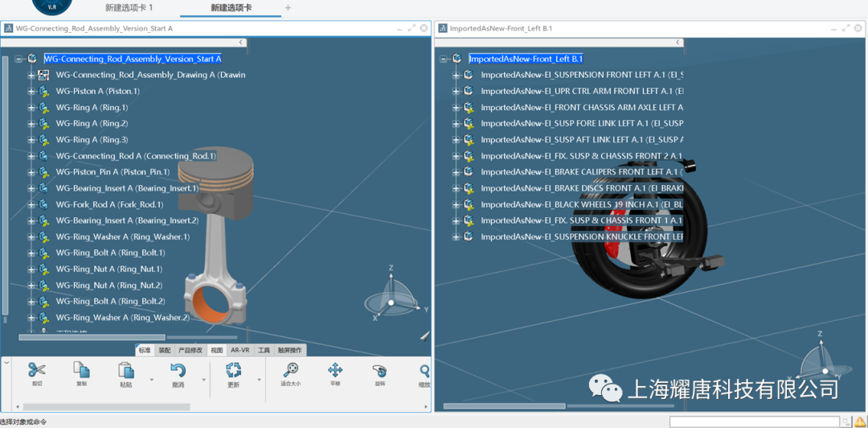Click the command input field in status bar
This screenshot has height=428, width=868.
[755, 422]
